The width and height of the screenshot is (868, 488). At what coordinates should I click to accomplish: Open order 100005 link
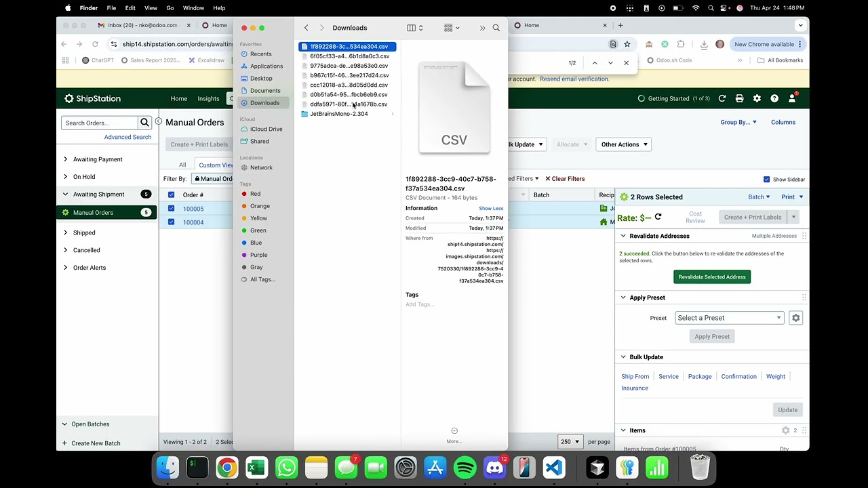tap(193, 209)
